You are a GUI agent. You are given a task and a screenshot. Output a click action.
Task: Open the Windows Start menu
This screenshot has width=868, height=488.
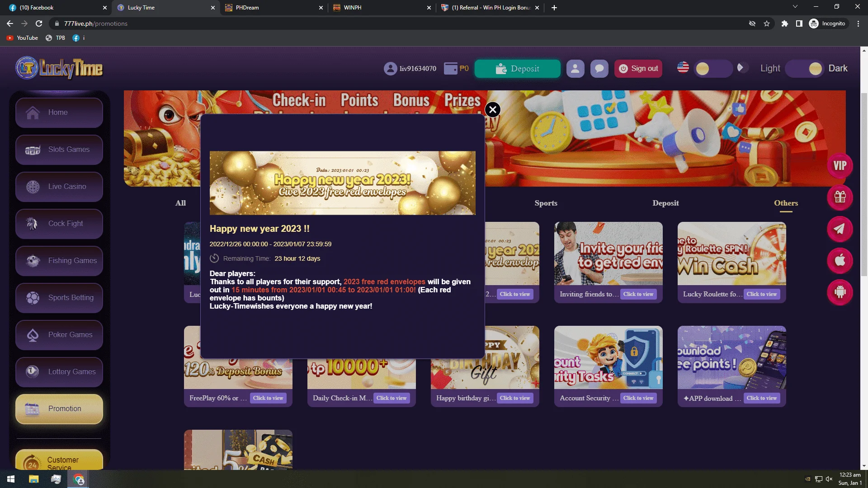click(x=11, y=479)
